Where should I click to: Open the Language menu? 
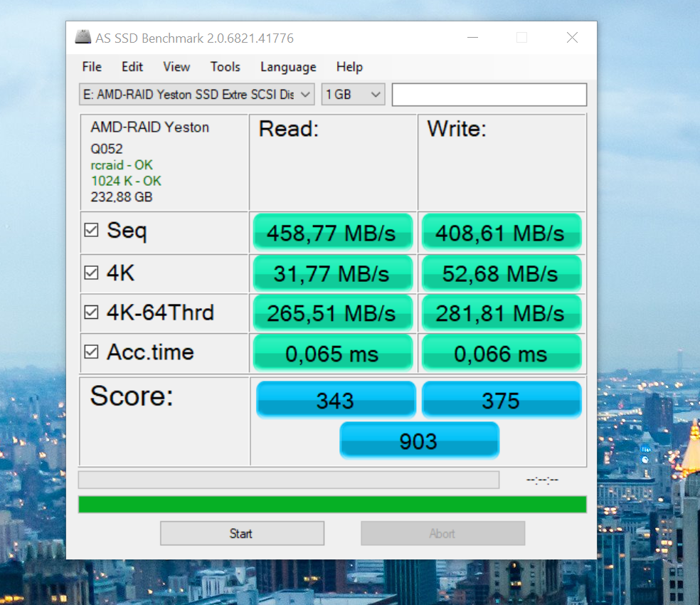coord(287,67)
